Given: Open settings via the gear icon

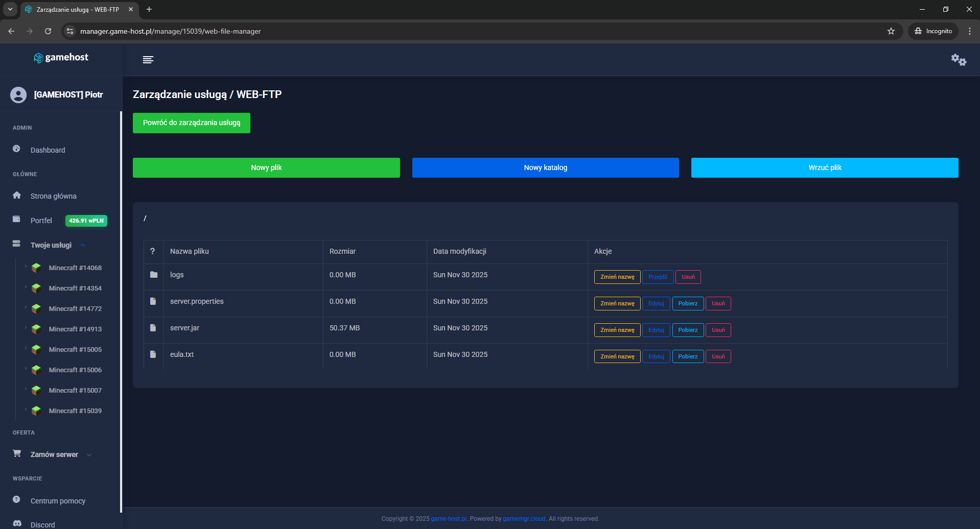Looking at the screenshot, I should [x=959, y=59].
